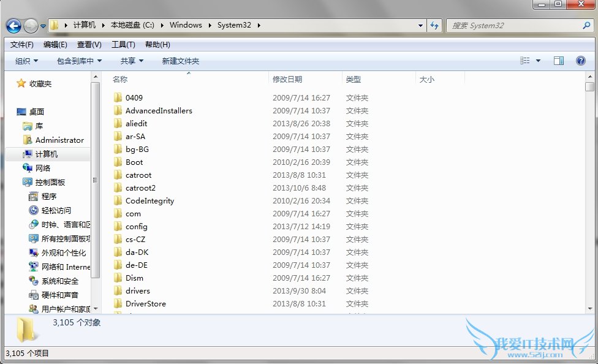Click the 程序 icon in navigation pane
This screenshot has width=598, height=364.
(x=34, y=197)
